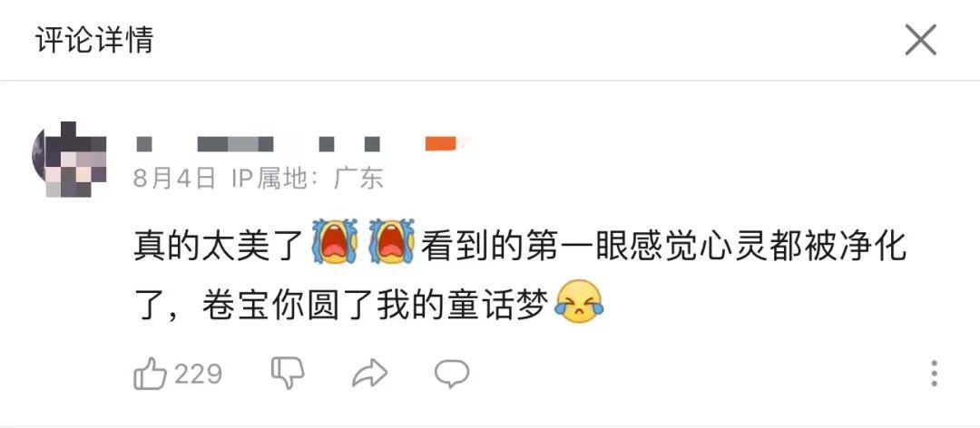The height and width of the screenshot is (428, 980).
Task: Tap the 广东 location text
Action: (x=358, y=179)
